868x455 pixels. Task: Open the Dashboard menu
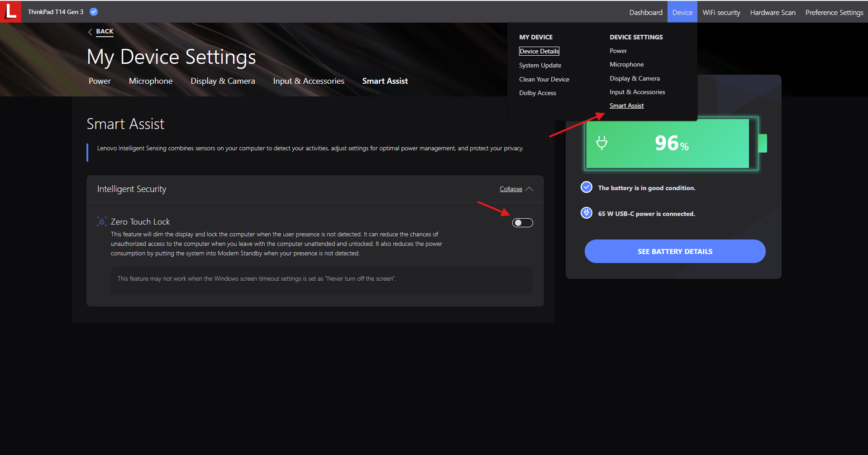pyautogui.click(x=646, y=12)
